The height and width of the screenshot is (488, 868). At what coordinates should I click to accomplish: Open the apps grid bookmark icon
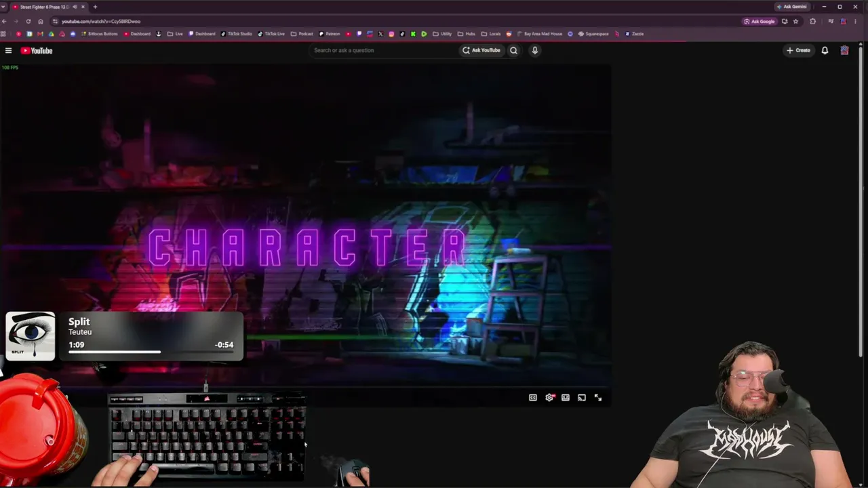pyautogui.click(x=3, y=34)
